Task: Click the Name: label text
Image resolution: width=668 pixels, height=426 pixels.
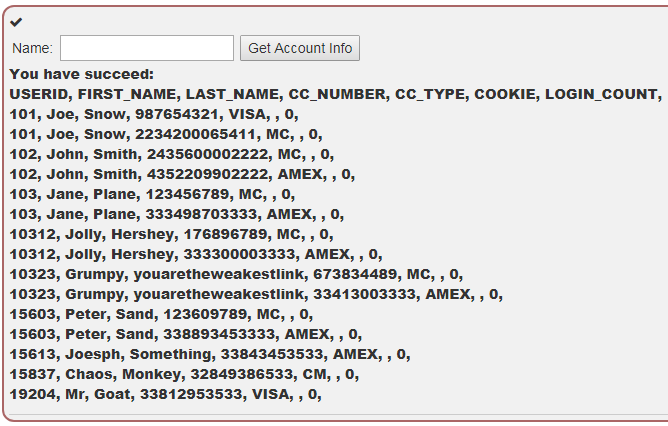Action: [32, 48]
